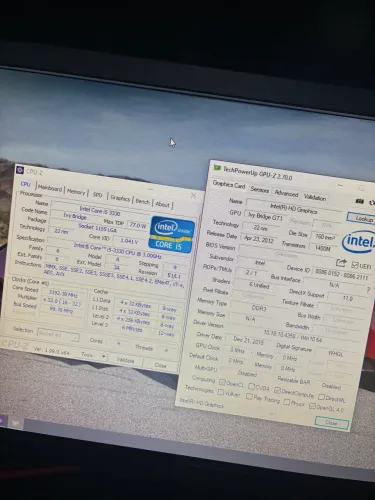This screenshot has height=500, width=375.
Task: Toggle the DirectML checkbox
Action: (x=321, y=397)
